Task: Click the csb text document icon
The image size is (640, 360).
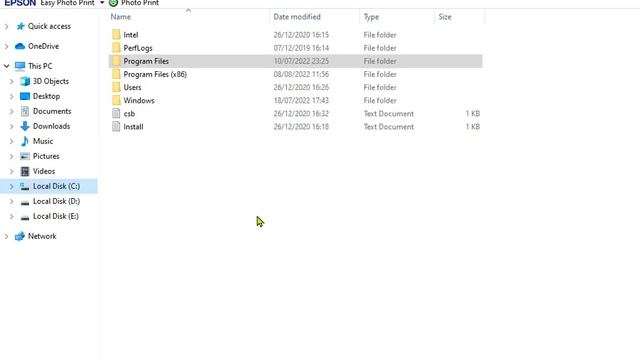Action: [x=116, y=113]
